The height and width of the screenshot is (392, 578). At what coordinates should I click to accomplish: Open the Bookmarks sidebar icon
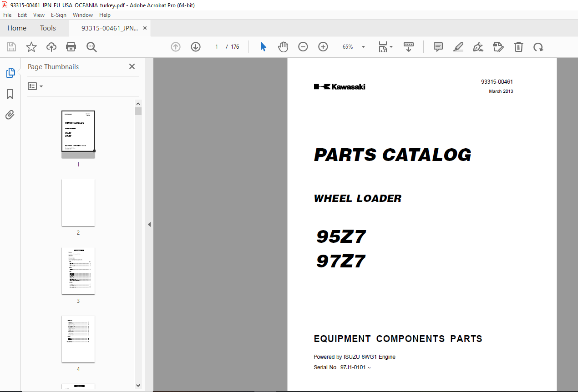point(10,94)
